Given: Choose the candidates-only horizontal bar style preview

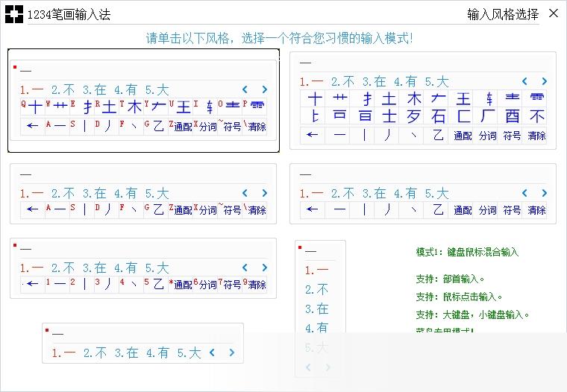Looking at the screenshot, I should click(x=142, y=344).
